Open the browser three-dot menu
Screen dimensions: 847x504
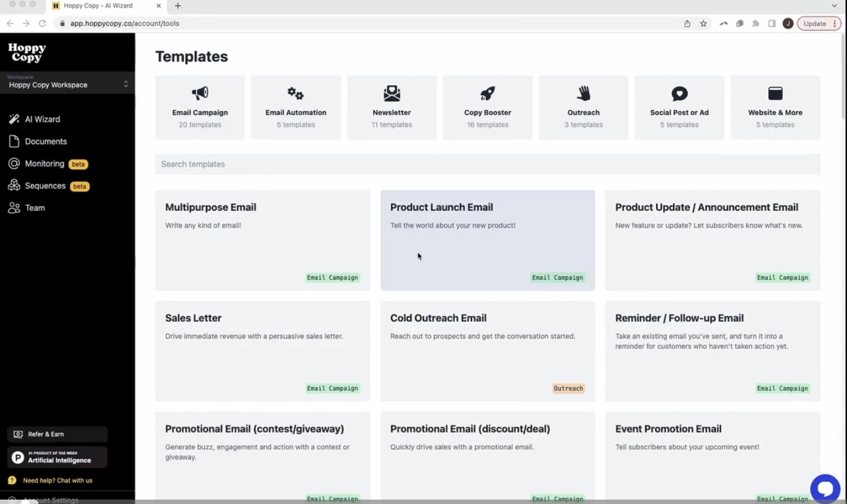click(x=835, y=23)
